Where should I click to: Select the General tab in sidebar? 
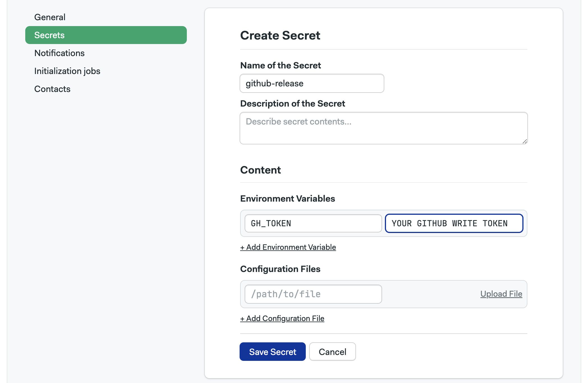click(x=50, y=17)
